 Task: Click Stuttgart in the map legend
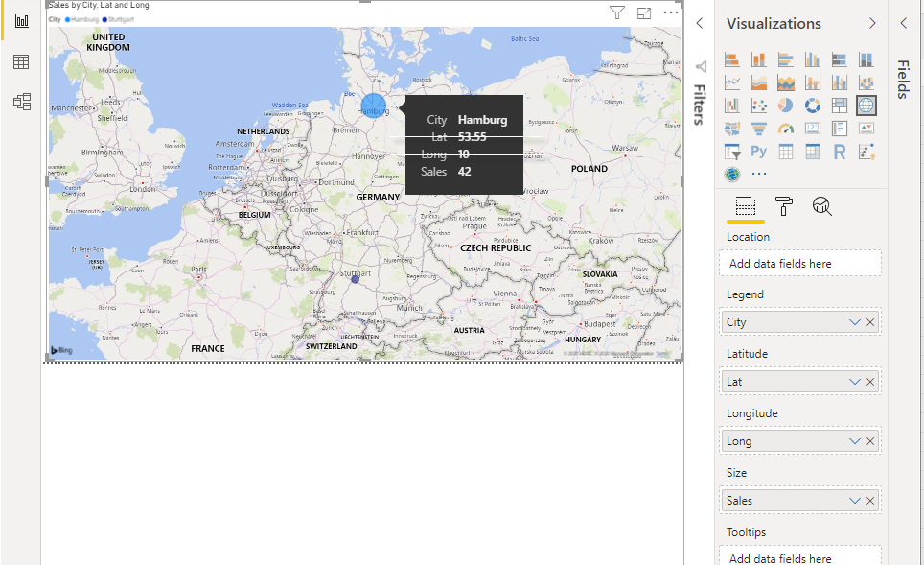tap(118, 19)
